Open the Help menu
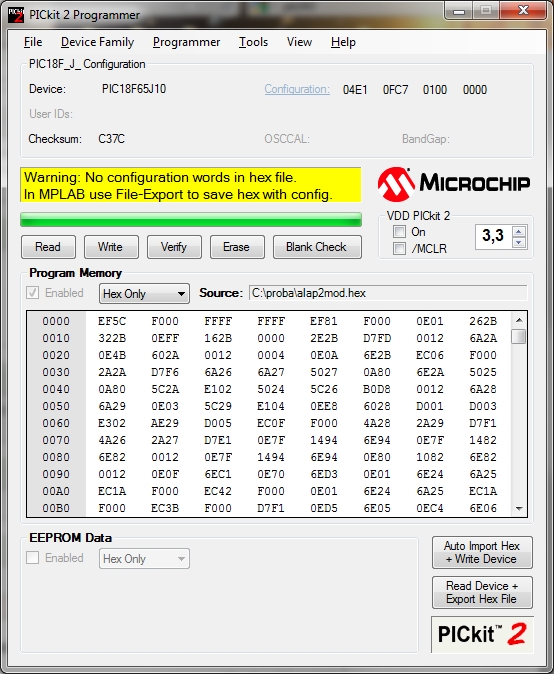The image size is (554, 674). (343, 42)
